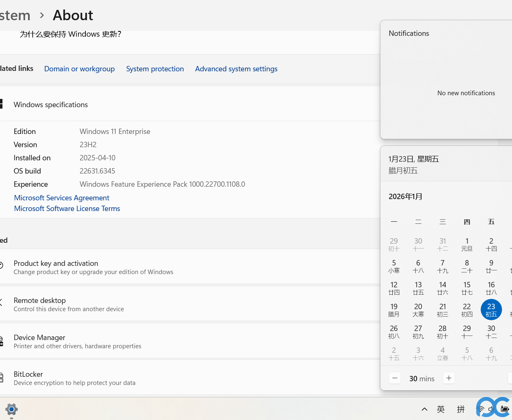Click the battery status tray icon
This screenshot has width=512, height=420.
click(x=505, y=409)
